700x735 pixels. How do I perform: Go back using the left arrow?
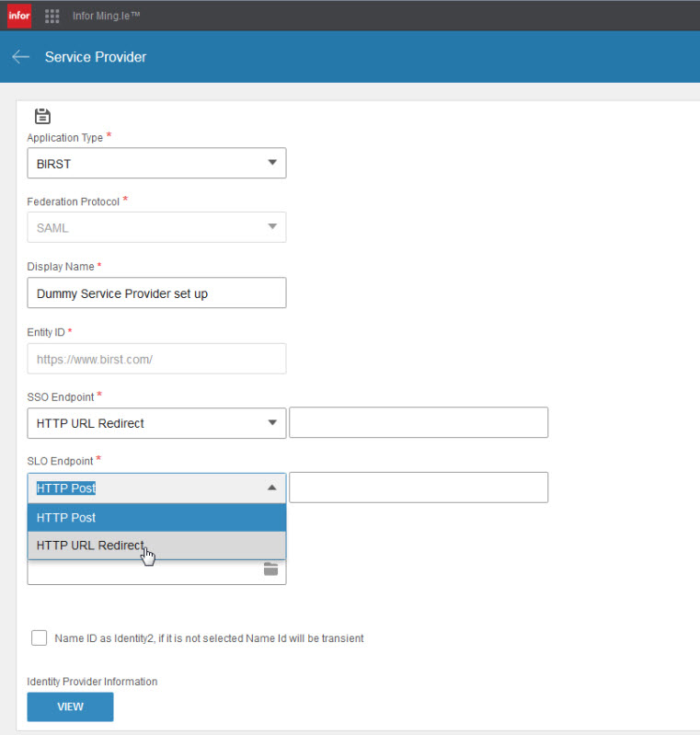click(x=20, y=57)
